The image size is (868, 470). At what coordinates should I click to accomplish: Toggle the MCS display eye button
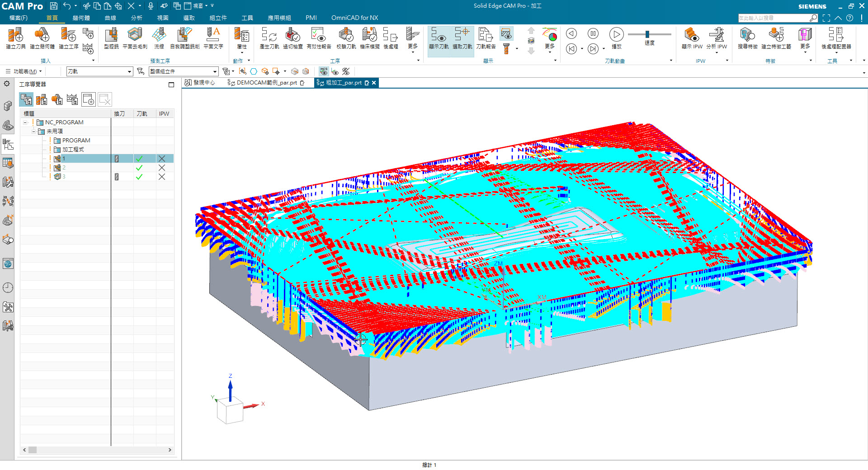coord(324,71)
